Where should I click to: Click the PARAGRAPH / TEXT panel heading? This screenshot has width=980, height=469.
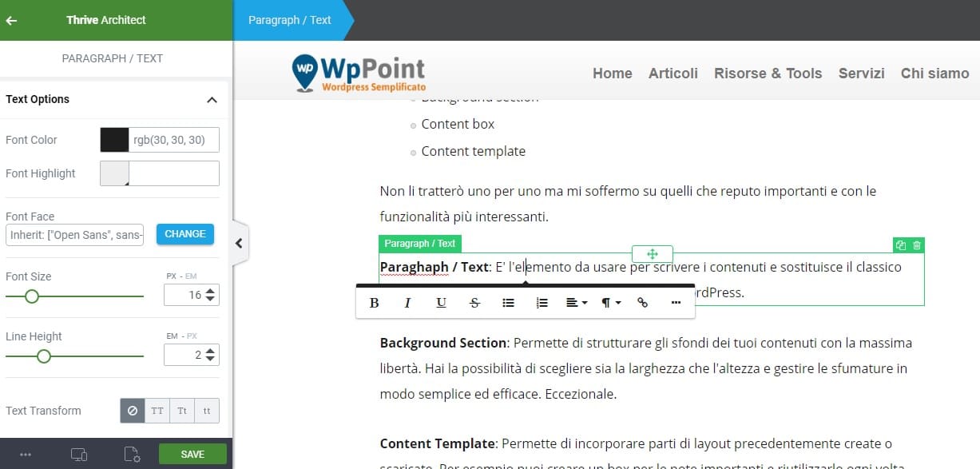pyautogui.click(x=113, y=58)
